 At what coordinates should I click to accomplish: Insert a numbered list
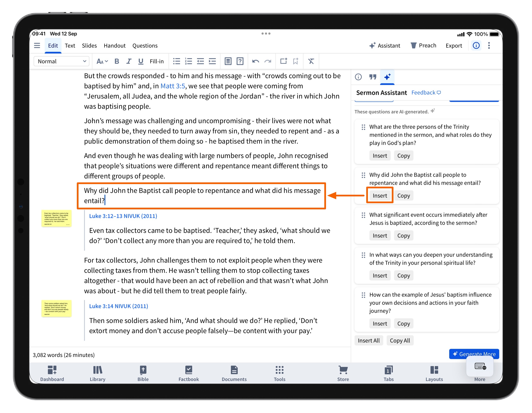188,61
